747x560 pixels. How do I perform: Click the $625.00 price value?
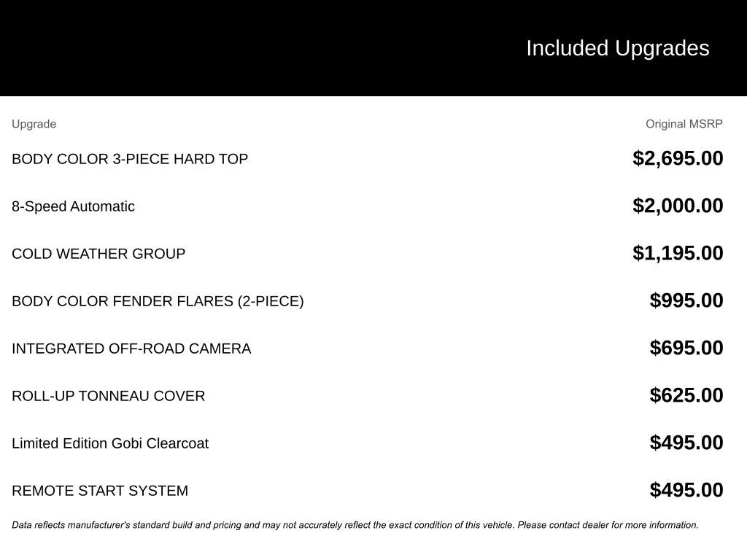click(x=686, y=395)
